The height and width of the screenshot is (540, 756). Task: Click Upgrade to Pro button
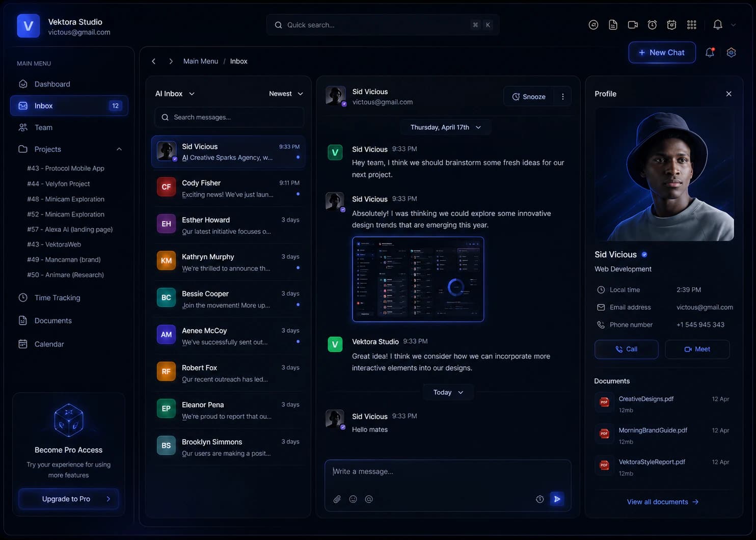[69, 499]
